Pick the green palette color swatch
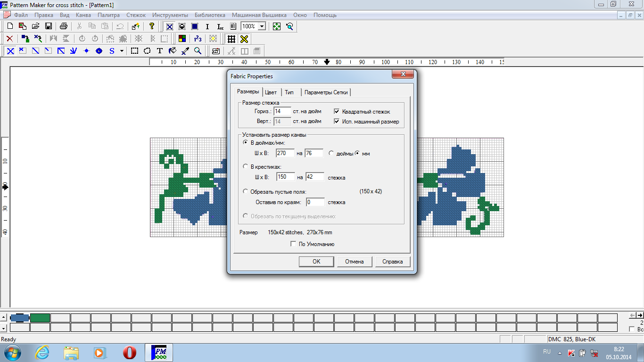Image resolution: width=644 pixels, height=362 pixels. point(40,318)
